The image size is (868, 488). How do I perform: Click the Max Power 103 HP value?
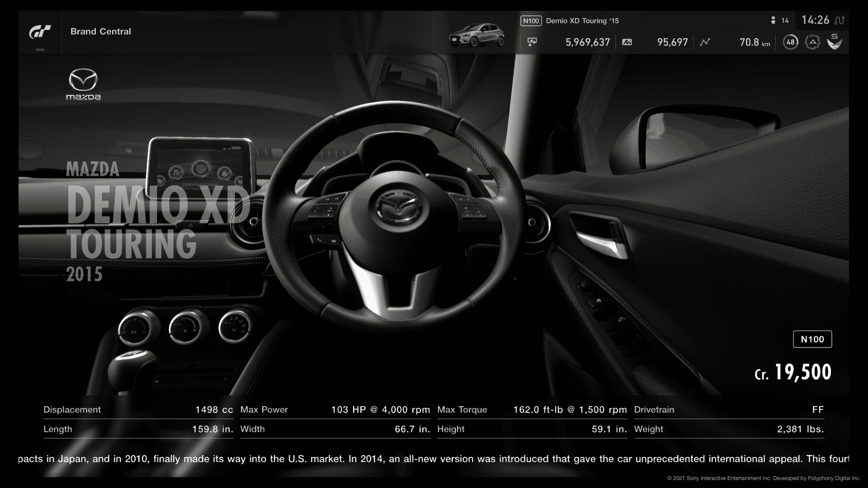tap(381, 410)
